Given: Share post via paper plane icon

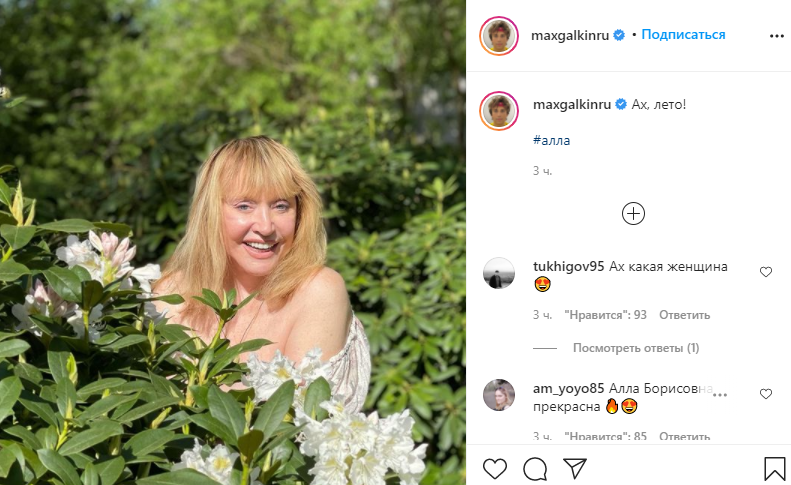Looking at the screenshot, I should (x=574, y=468).
